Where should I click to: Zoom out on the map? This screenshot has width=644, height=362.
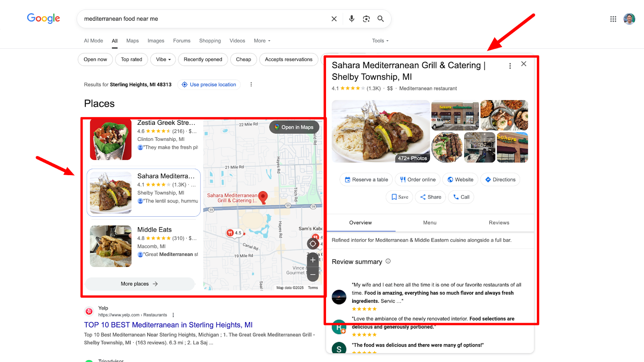[x=313, y=275]
